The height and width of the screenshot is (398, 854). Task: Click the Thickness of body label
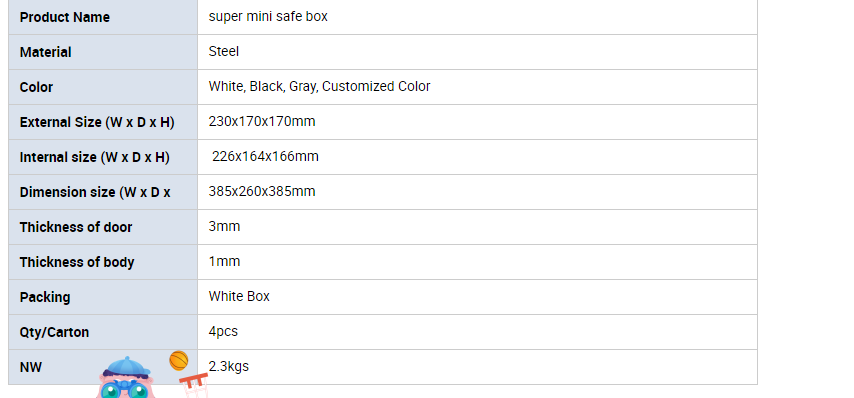pyautogui.click(x=77, y=262)
